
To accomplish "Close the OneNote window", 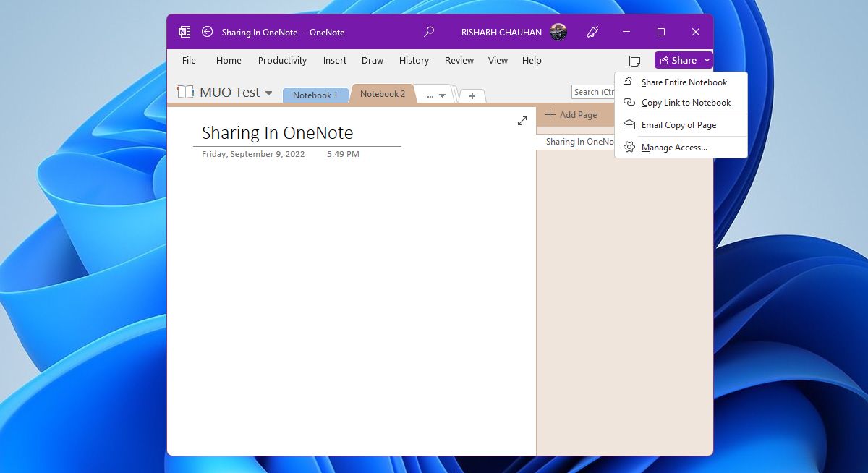I will pyautogui.click(x=695, y=32).
